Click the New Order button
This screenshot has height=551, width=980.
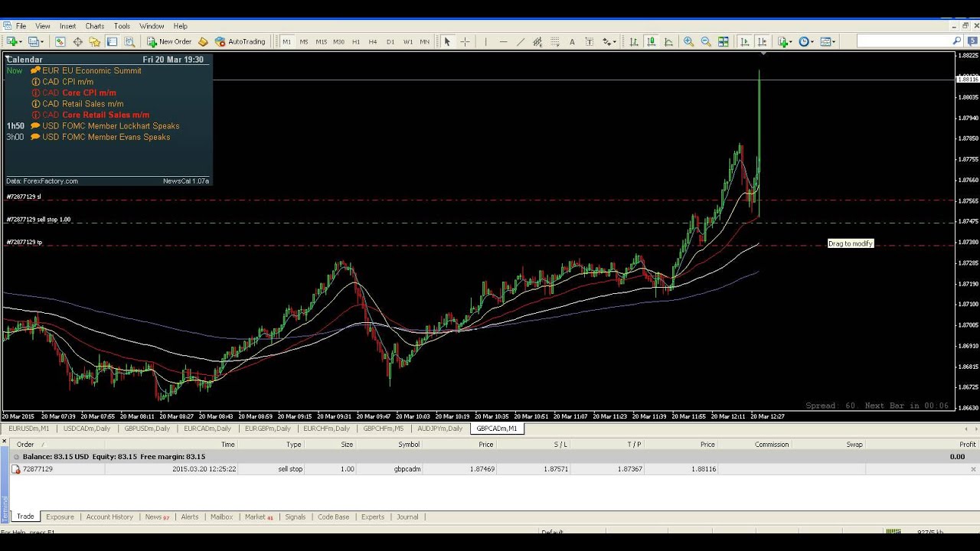(169, 41)
